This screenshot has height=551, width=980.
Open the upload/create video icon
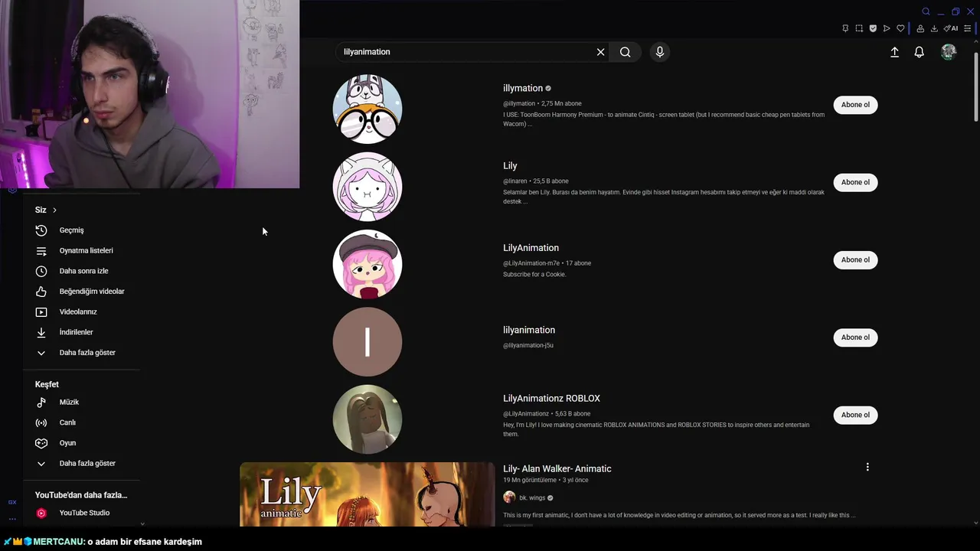pyautogui.click(x=894, y=52)
